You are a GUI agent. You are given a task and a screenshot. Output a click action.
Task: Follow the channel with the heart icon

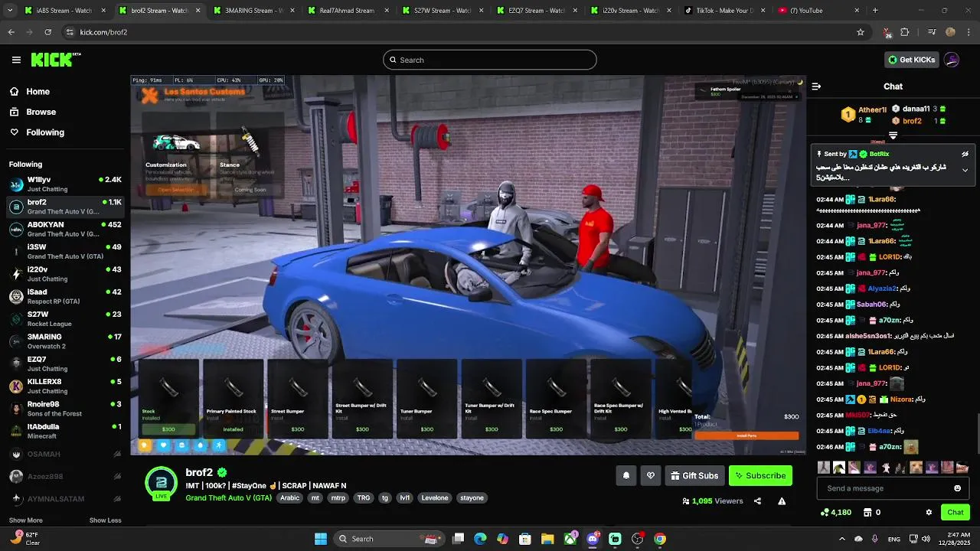pos(651,475)
